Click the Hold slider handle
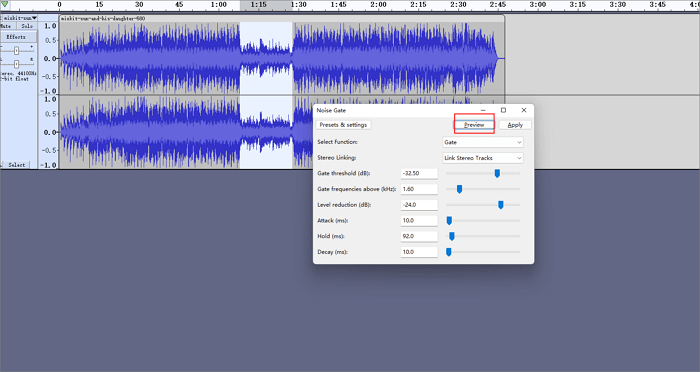Screen dimensions: 700x372 click(x=451, y=236)
